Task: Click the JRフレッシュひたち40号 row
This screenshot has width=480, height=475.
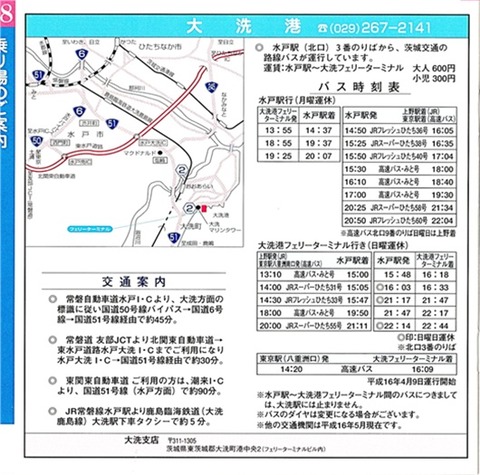Action: pyautogui.click(x=399, y=156)
